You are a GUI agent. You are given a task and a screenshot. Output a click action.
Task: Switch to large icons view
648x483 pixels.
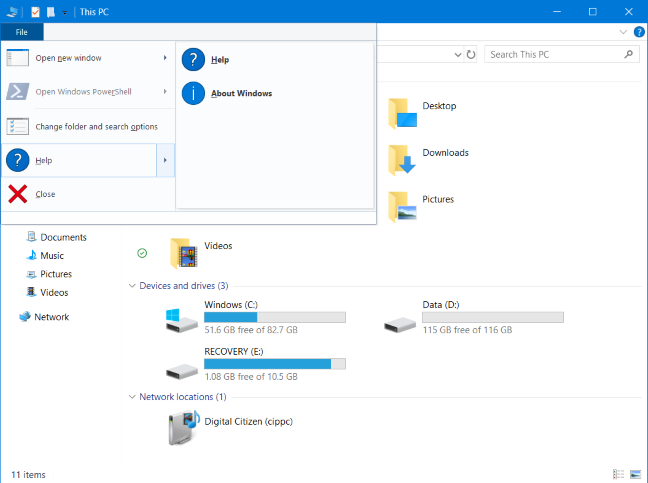[635, 474]
